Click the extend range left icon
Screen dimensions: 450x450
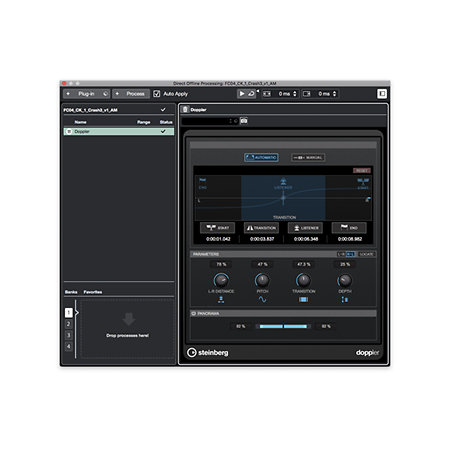click(267, 94)
